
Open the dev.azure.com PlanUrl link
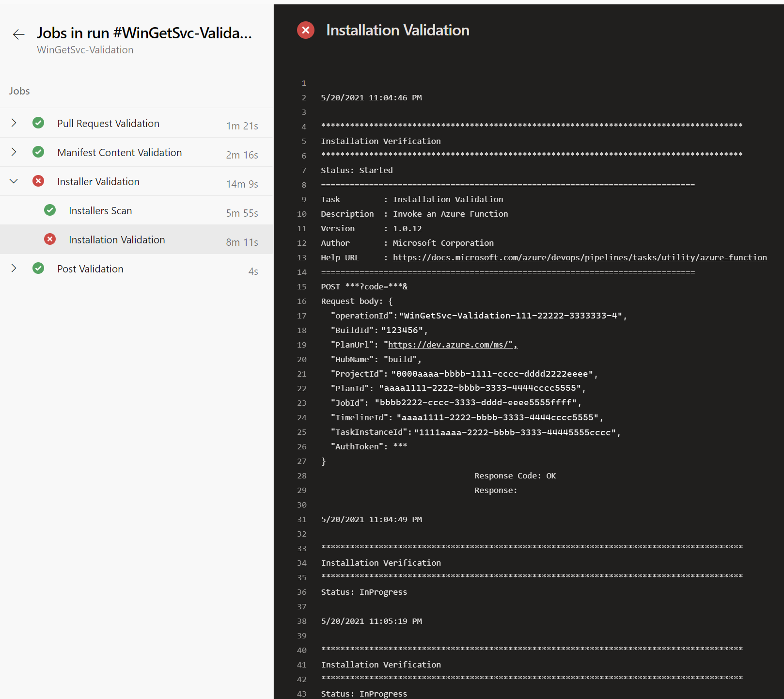[450, 344]
